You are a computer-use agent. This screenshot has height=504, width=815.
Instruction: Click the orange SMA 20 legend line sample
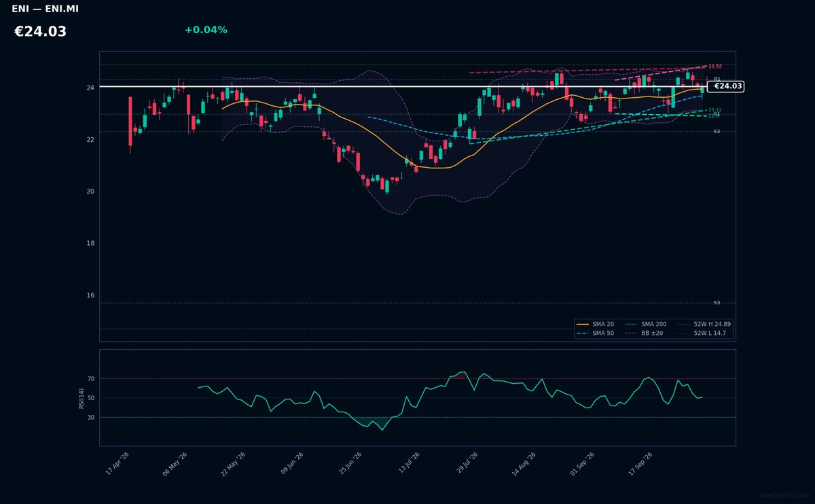(583, 325)
